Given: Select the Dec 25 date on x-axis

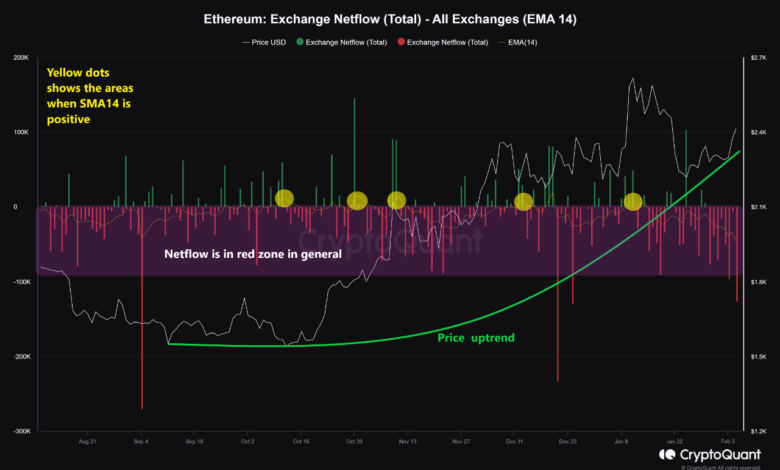Looking at the screenshot, I should (x=567, y=440).
